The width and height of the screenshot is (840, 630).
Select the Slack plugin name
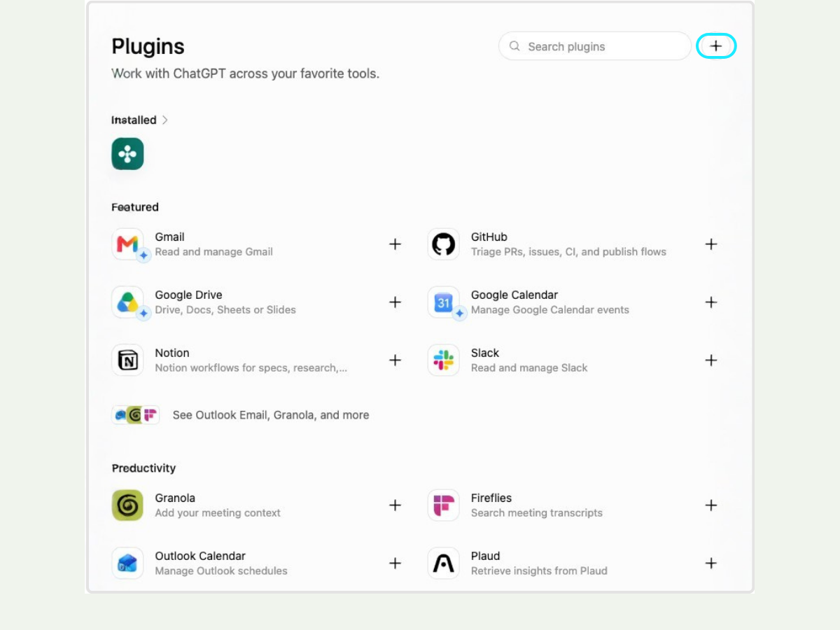pos(485,353)
